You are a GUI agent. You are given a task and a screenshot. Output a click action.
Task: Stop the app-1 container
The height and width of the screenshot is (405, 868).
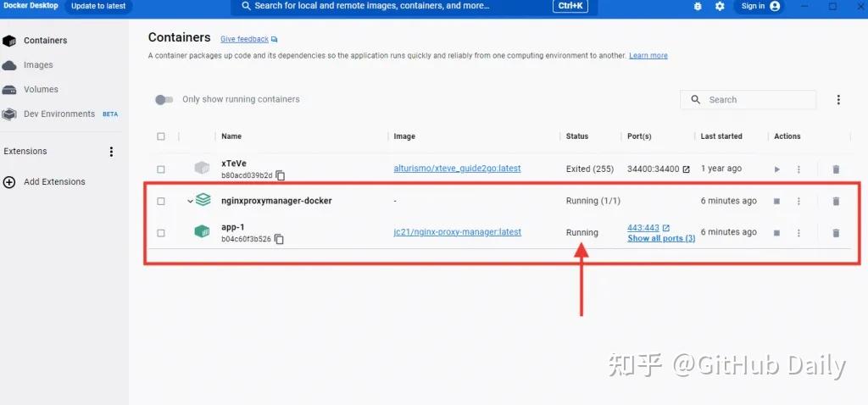[776, 234]
